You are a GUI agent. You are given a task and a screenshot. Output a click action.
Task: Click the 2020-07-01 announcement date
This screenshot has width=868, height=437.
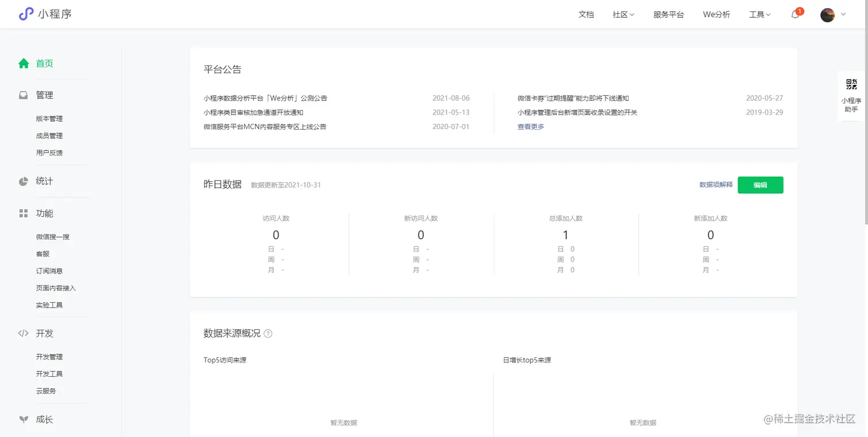click(x=451, y=127)
